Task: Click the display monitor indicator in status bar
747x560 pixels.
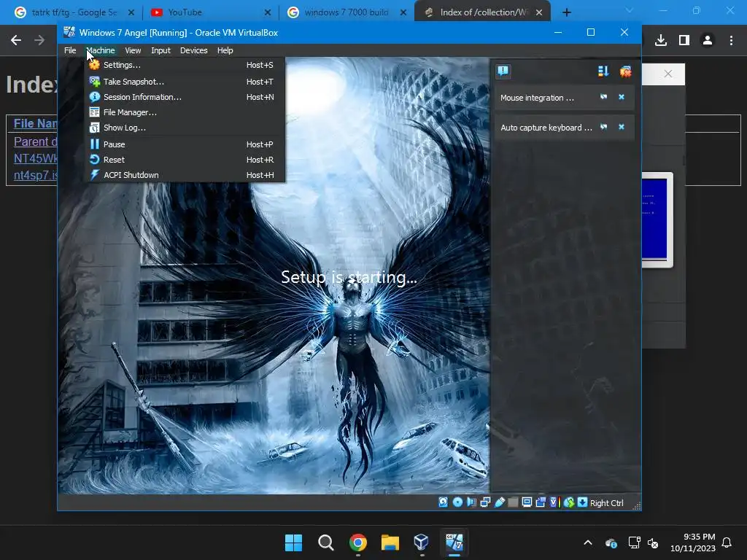Action: point(527,502)
